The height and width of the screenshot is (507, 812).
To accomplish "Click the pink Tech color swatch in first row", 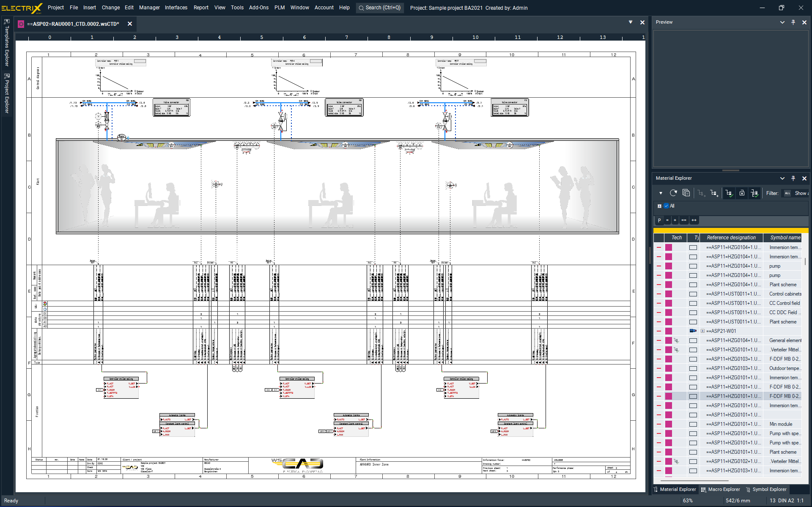I will 669,247.
